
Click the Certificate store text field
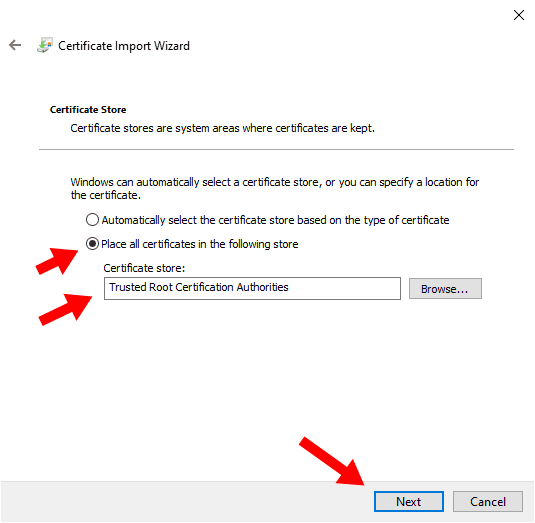pos(252,288)
